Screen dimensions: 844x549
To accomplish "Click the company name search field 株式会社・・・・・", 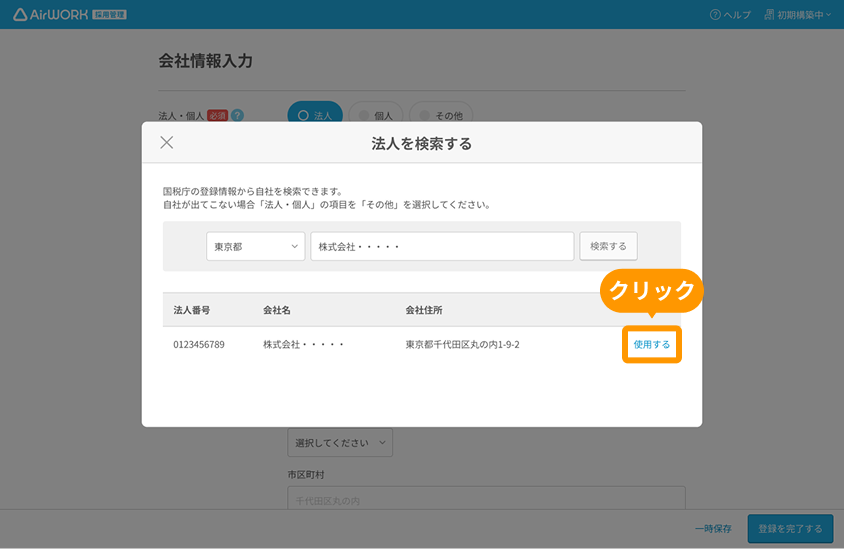I will pos(442,247).
